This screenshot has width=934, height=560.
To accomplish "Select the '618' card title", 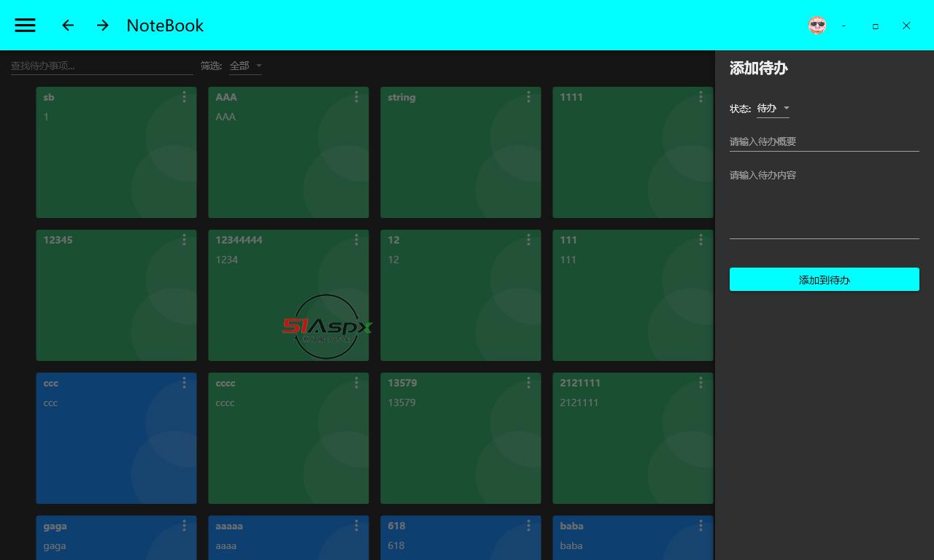I will coord(396,526).
